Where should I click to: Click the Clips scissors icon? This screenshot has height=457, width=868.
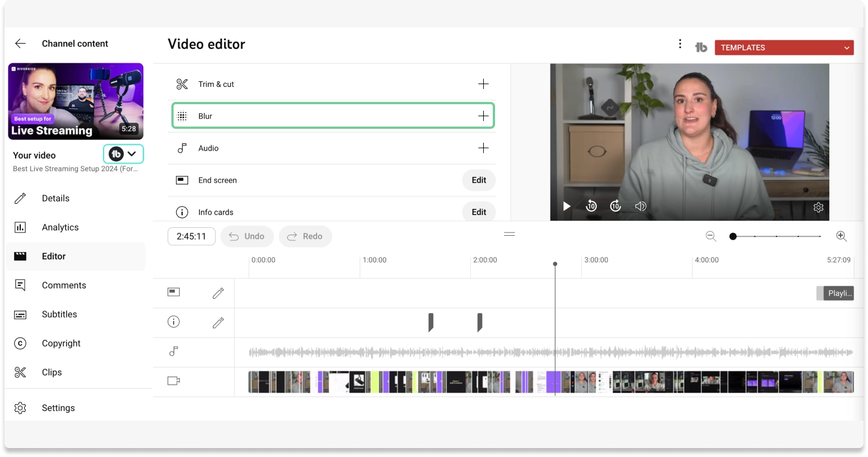tap(20, 372)
